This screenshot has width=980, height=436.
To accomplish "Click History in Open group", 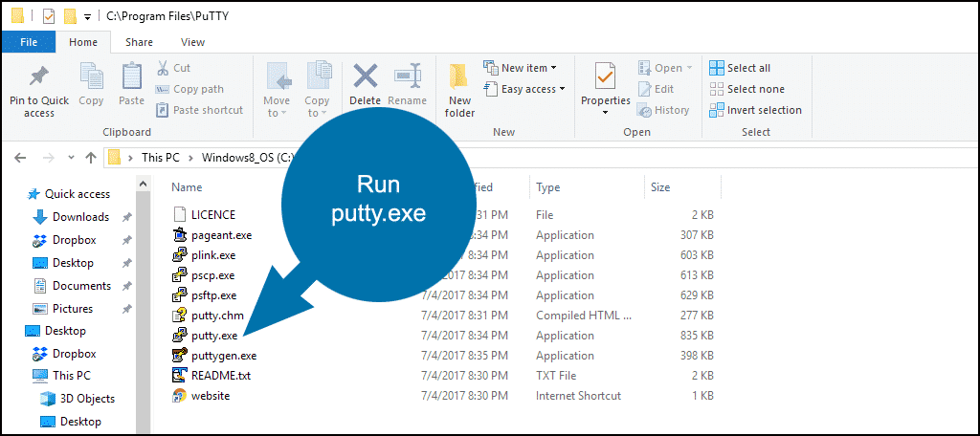I will tap(663, 110).
